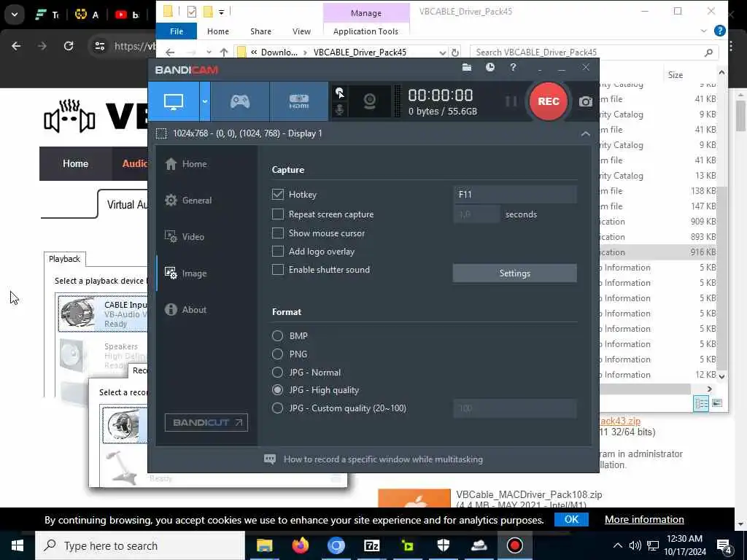Open logo overlay Settings button
Image resolution: width=747 pixels, height=560 pixels.
pos(514,273)
